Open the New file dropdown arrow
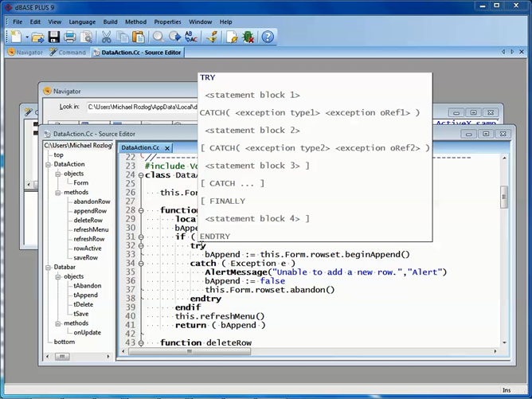Image resolution: width=532 pixels, height=399 pixels. 26,37
